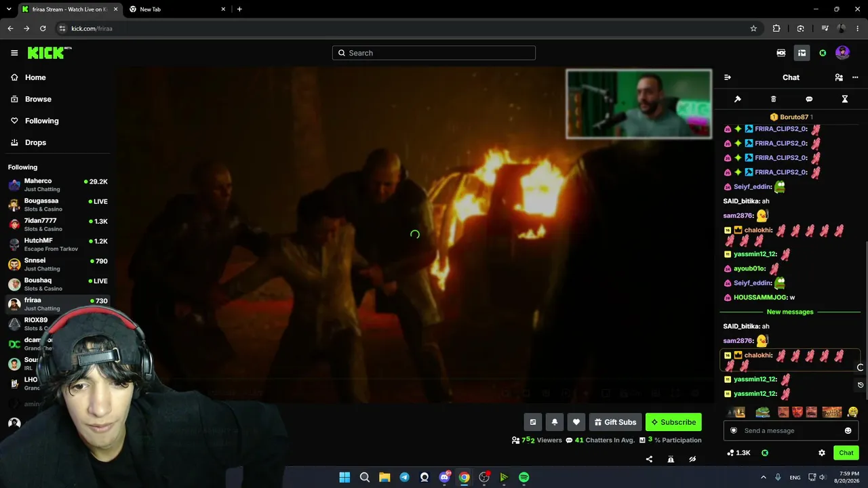Image resolution: width=868 pixels, height=488 pixels.
Task: Go back in browser history
Action: pyautogui.click(x=10, y=28)
